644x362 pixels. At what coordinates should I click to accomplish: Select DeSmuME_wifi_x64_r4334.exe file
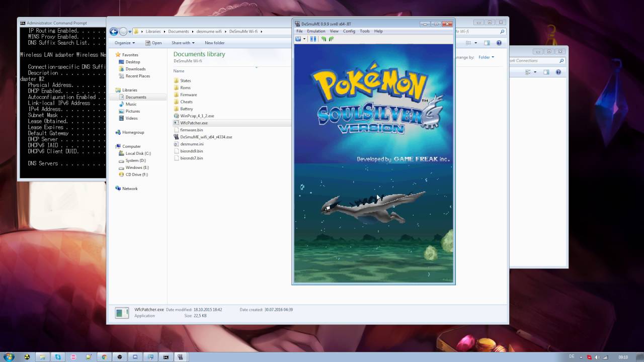point(206,137)
